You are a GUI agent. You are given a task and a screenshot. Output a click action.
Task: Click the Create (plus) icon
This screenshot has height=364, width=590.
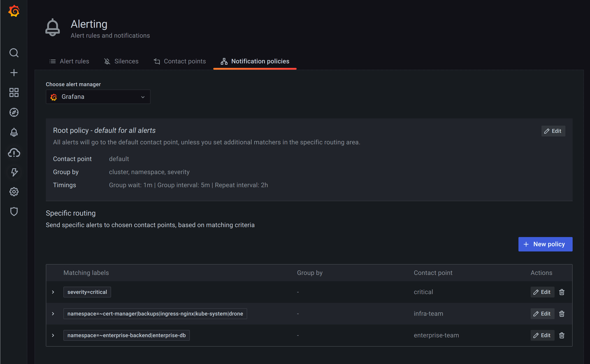coord(14,72)
